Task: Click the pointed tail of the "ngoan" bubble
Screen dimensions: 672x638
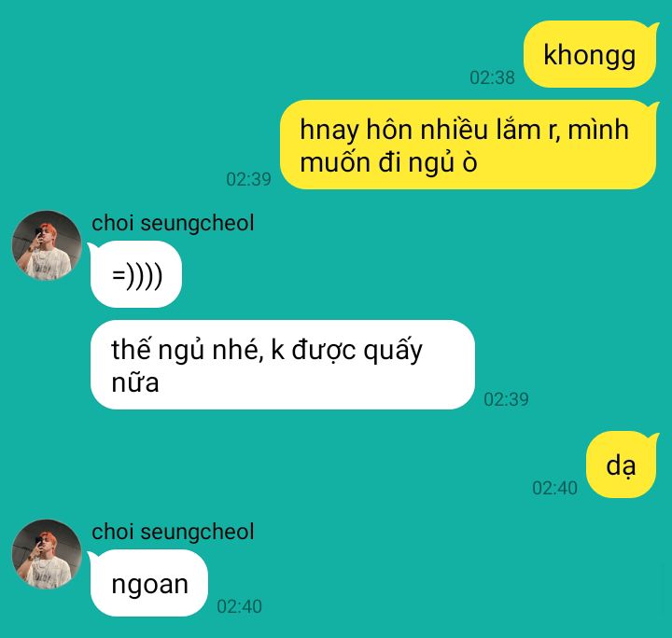Action: pyautogui.click(x=92, y=557)
